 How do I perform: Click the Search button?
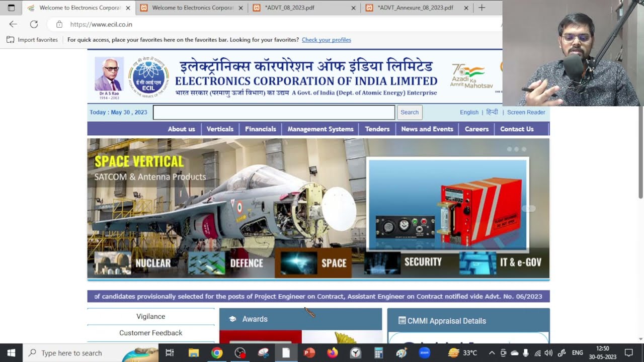click(410, 112)
